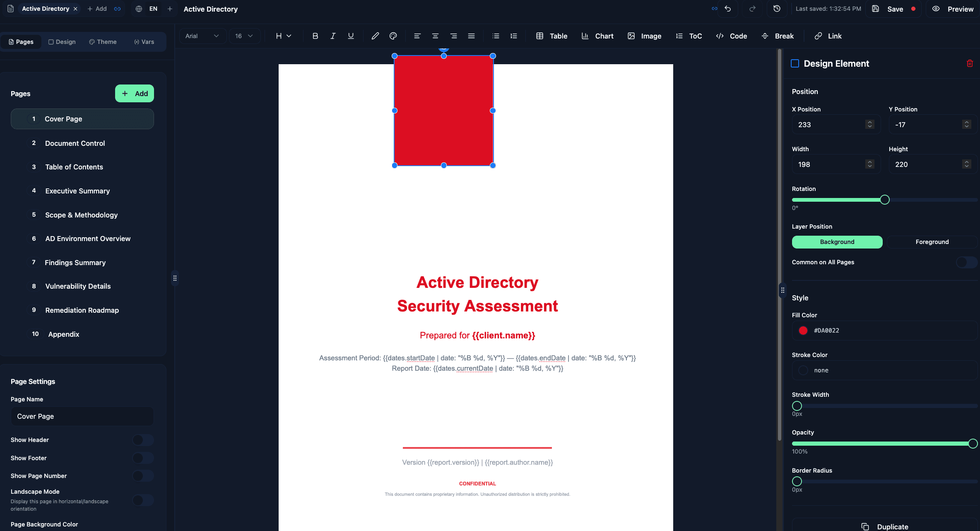This screenshot has height=531, width=980.
Task: Insert a numbered list
Action: pos(514,36)
